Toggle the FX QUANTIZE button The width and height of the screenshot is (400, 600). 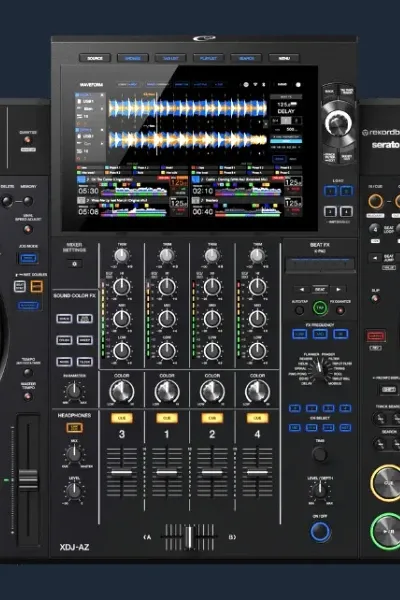click(x=340, y=310)
